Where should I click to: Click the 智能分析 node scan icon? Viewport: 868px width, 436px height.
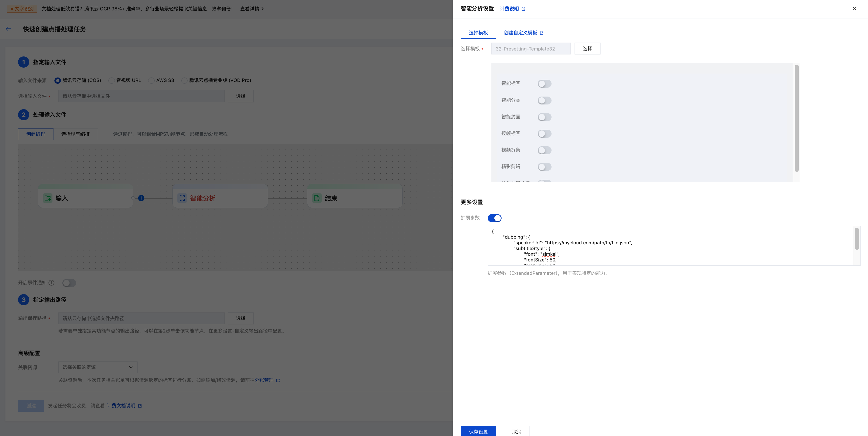point(182,198)
